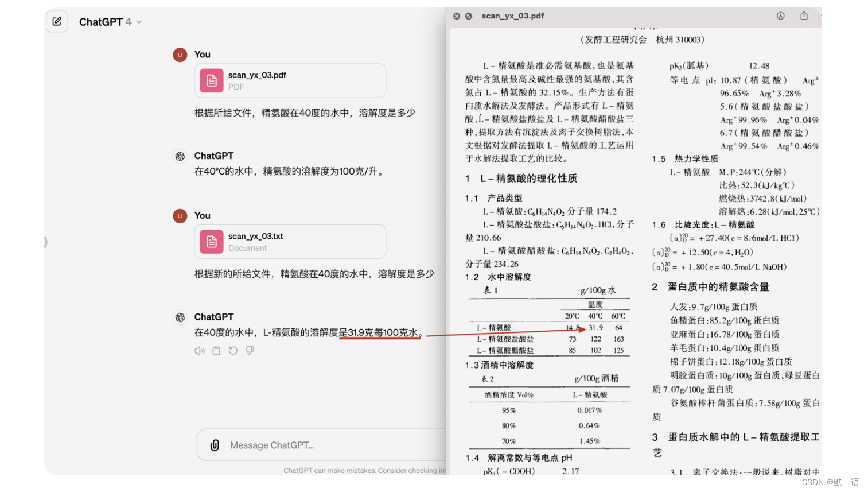Click the ChatGPT logo beside the 31.9克 answer
This screenshot has height=492, width=868.
click(180, 317)
